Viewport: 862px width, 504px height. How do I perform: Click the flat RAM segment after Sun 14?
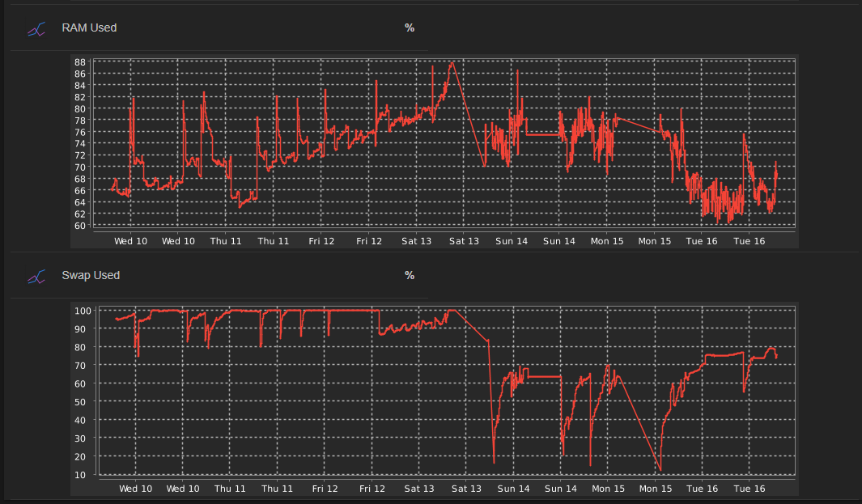click(542, 135)
